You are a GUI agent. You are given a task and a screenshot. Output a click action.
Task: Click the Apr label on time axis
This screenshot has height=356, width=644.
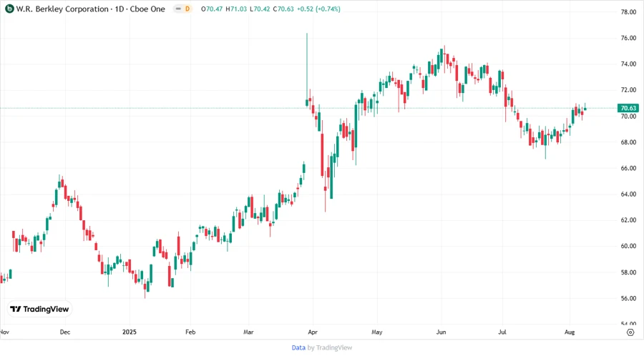(313, 332)
